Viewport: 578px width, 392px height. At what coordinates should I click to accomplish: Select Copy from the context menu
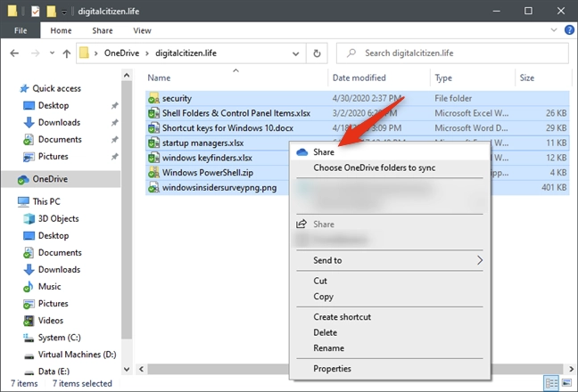[390, 297]
